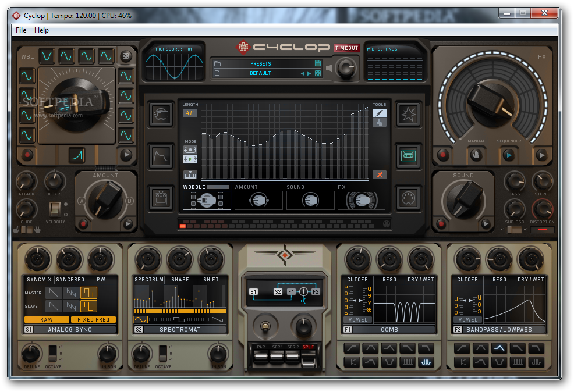The image size is (574, 392).
Task: Click the DEFAULT preset name
Action: point(260,73)
